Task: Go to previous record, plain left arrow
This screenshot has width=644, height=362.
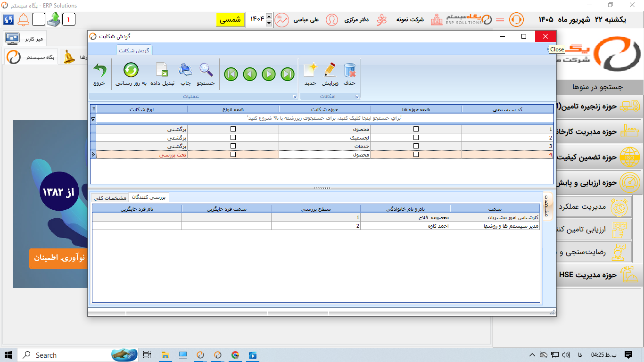Action: (x=250, y=74)
